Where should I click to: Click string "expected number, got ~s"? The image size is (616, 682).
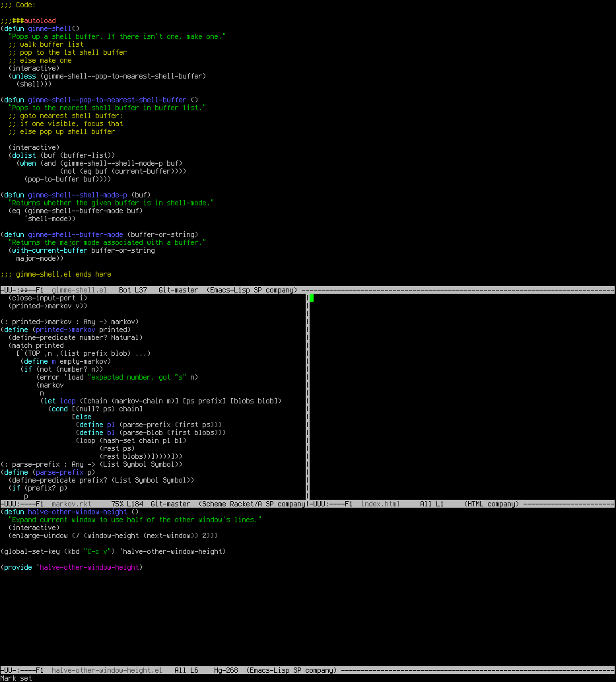[x=137, y=377]
